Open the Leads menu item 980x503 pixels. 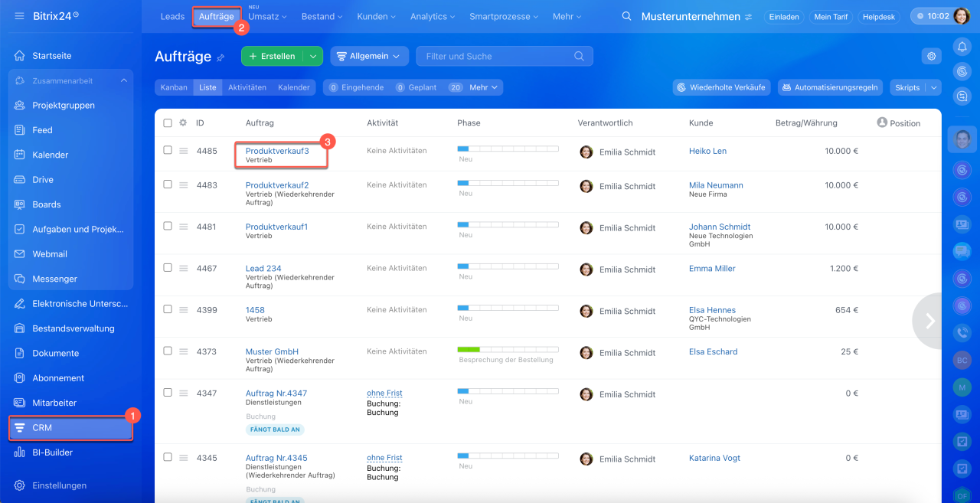pyautogui.click(x=172, y=16)
